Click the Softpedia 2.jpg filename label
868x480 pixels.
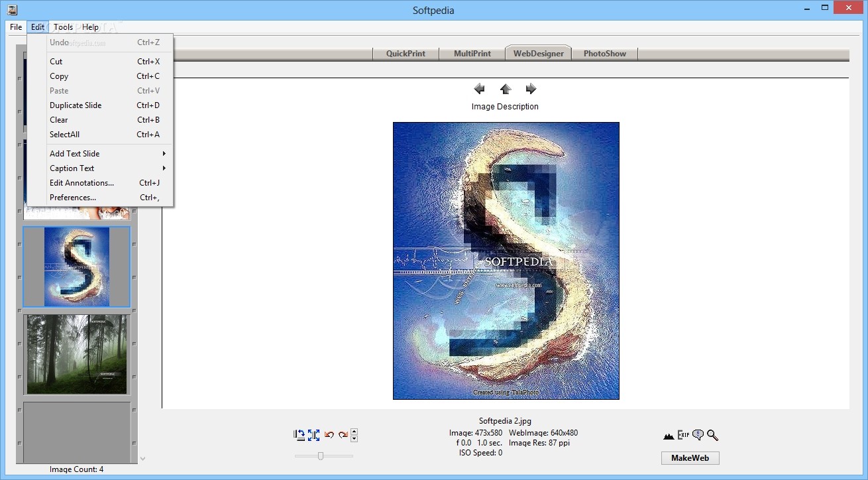point(505,421)
